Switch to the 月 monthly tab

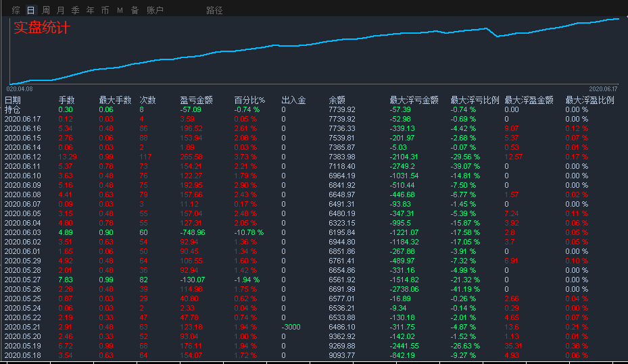[60, 10]
